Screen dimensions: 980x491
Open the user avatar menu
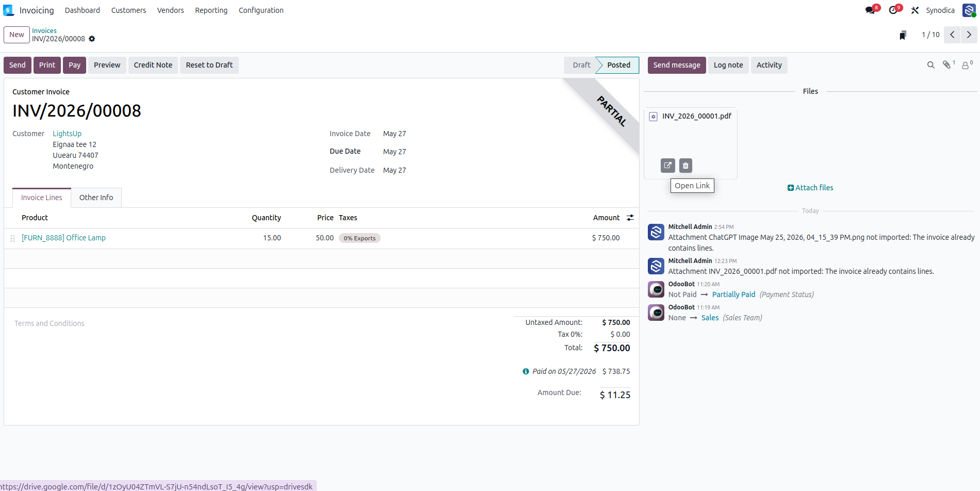tap(969, 10)
